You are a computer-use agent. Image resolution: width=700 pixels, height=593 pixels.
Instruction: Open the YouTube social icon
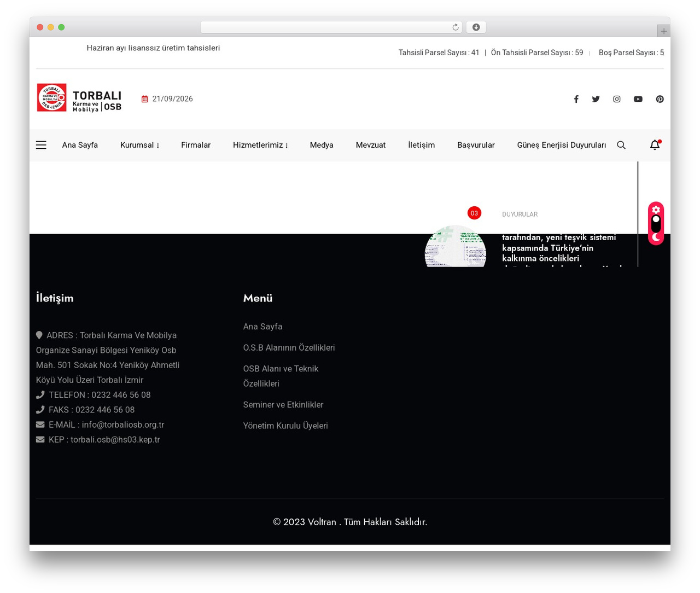coord(638,99)
